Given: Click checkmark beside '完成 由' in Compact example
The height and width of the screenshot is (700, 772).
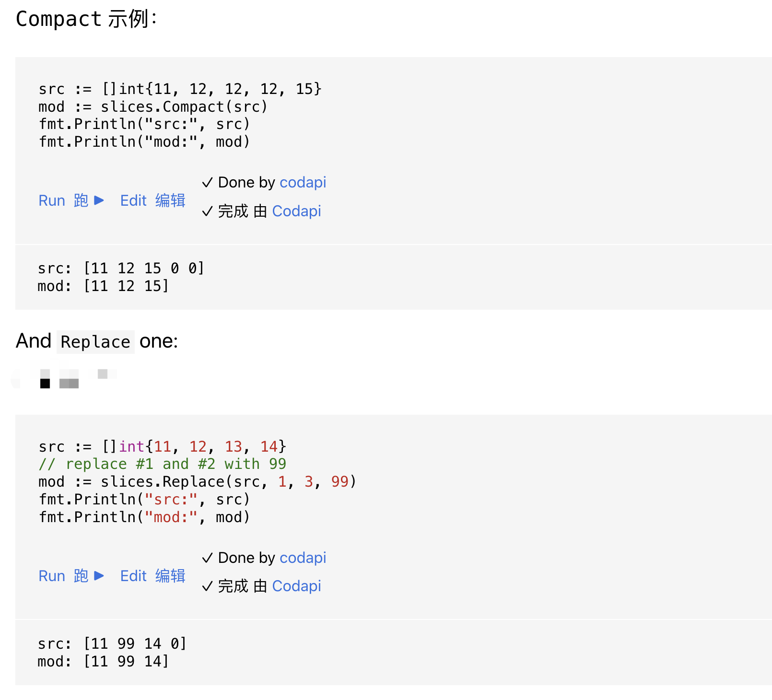Looking at the screenshot, I should pyautogui.click(x=207, y=211).
